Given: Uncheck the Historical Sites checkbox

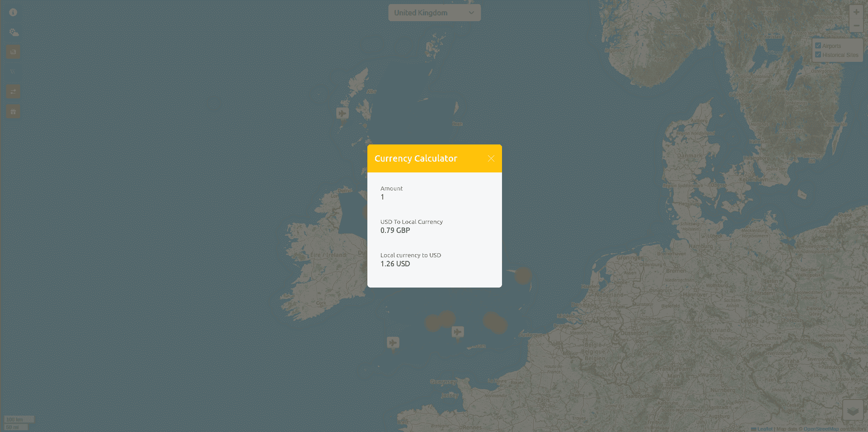Looking at the screenshot, I should [x=818, y=55].
